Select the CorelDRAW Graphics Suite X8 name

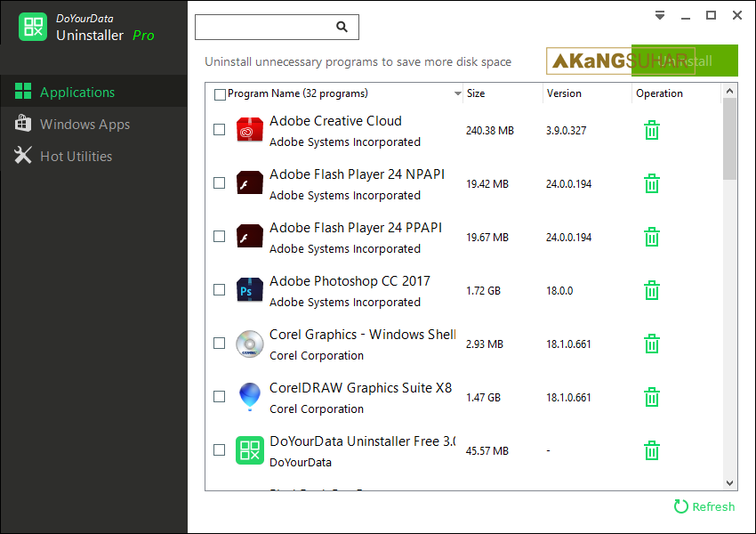[x=360, y=388]
